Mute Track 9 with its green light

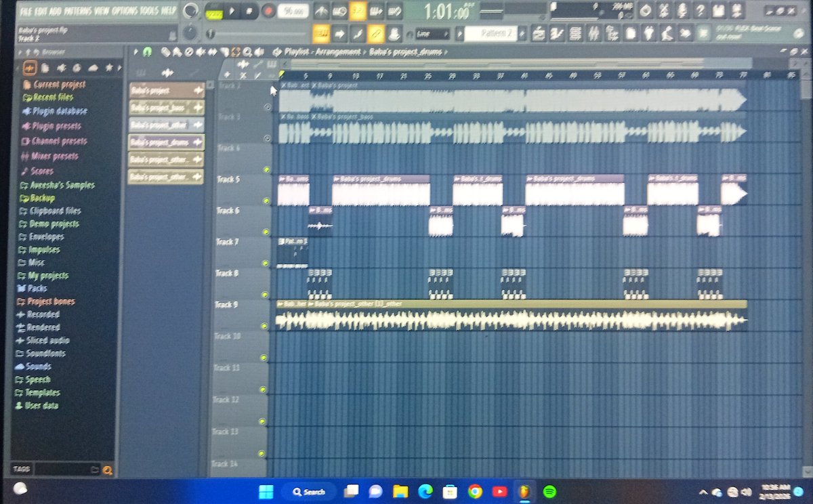265,327
